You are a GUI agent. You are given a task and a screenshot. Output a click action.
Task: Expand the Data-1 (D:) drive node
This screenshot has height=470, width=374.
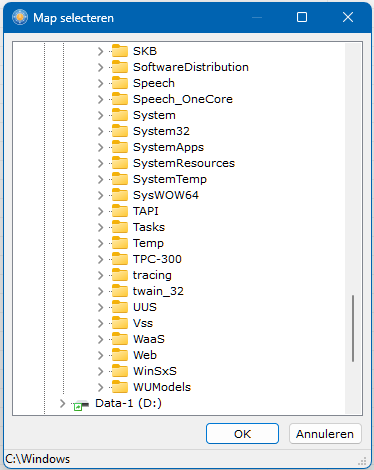coord(62,403)
